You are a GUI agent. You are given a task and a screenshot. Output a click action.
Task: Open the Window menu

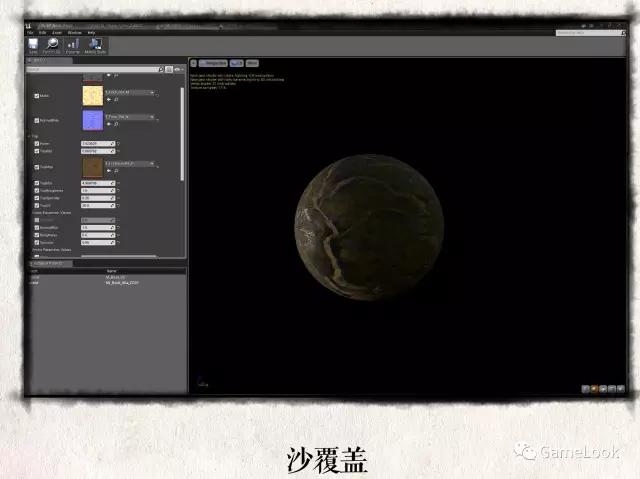tap(75, 33)
